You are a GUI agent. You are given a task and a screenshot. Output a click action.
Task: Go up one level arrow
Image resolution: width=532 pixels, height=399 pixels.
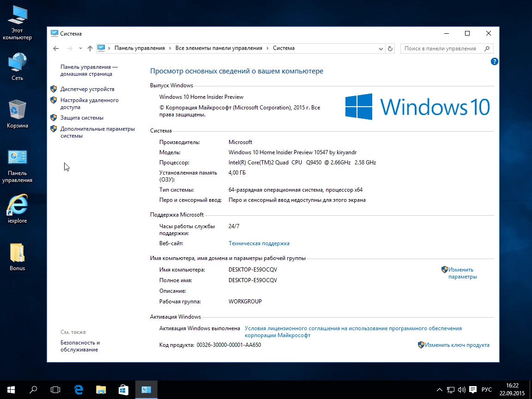90,48
